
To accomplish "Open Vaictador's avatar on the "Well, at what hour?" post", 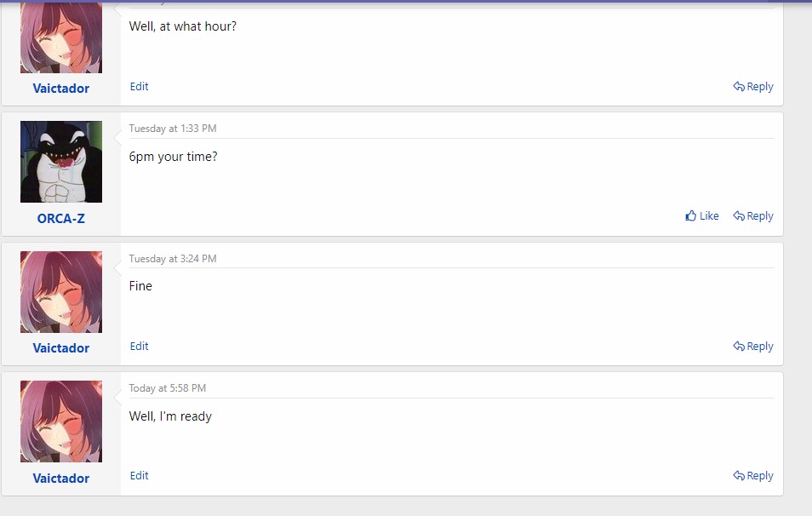I will pos(61,38).
